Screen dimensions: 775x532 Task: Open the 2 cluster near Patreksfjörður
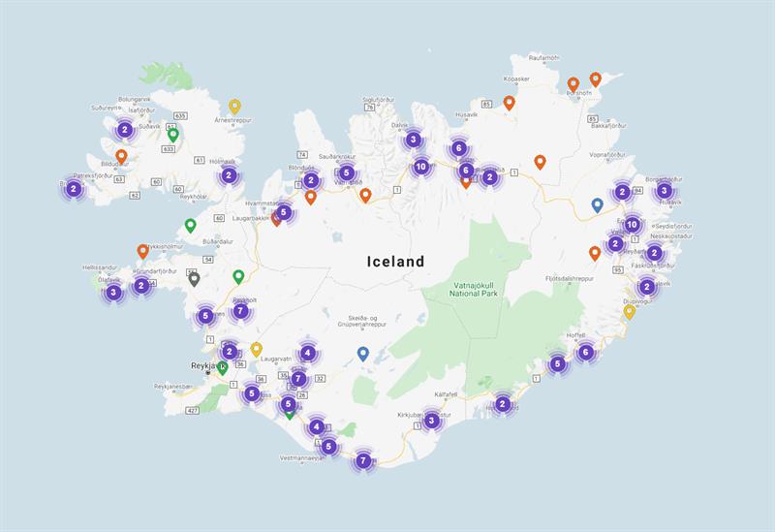pos(73,190)
